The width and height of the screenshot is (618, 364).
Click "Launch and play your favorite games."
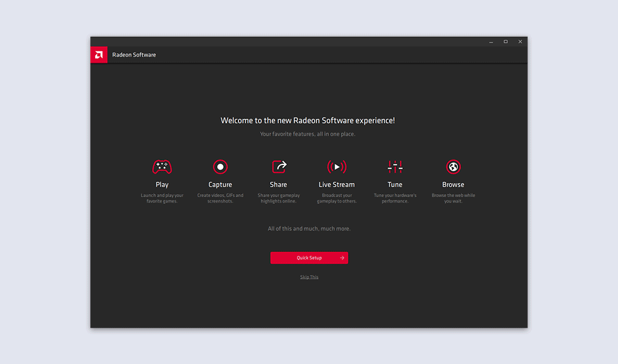pos(162,198)
